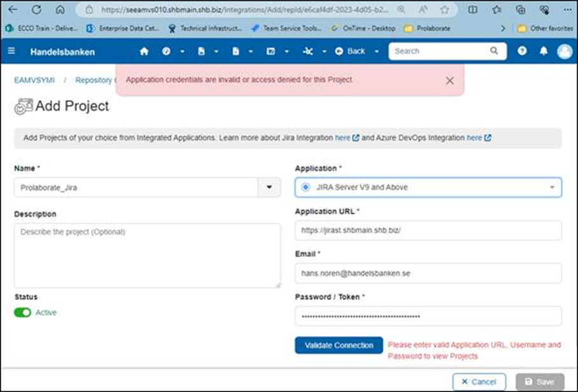Viewport: 578px width, 392px height.
Task: Go to Repository breadcrumb link
Action: coord(95,80)
